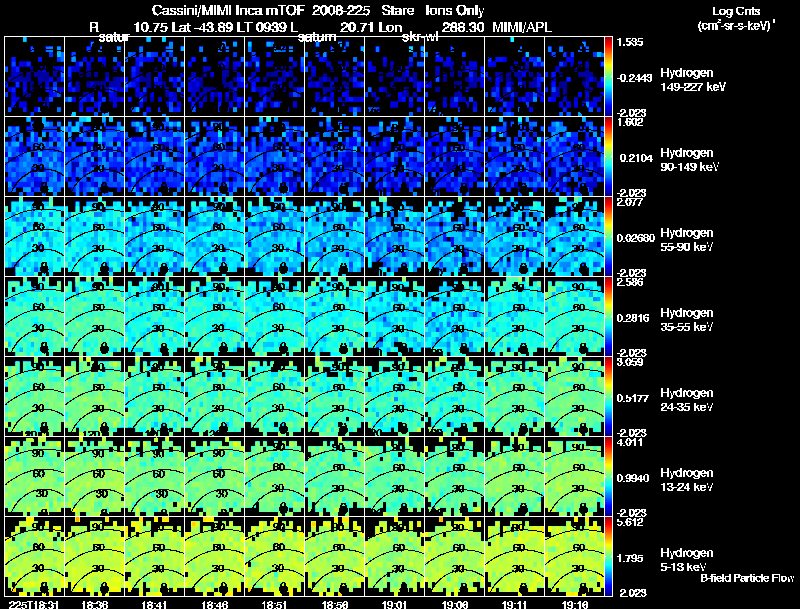Screen dimensions: 800x609
Task: Open the 5-13 keV panel at 18:31
Action: 34,557
